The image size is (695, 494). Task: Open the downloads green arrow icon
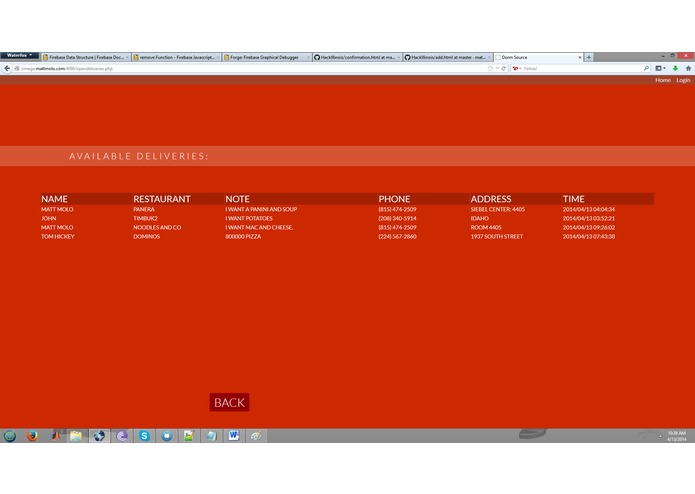pos(675,68)
